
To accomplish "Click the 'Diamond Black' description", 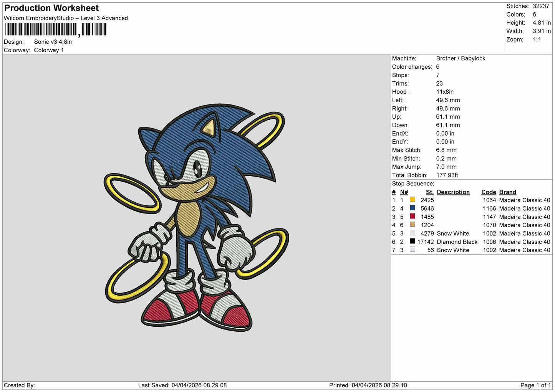I will point(457,242).
